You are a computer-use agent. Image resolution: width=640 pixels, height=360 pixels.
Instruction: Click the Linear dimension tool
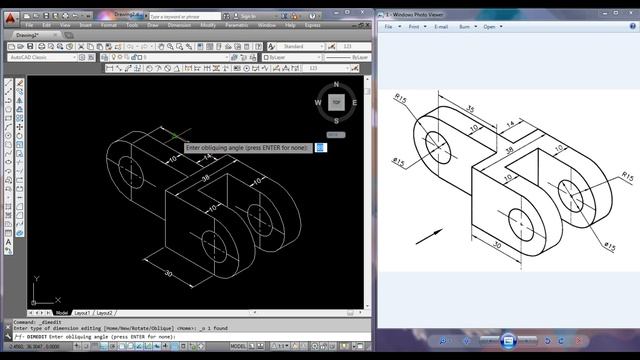click(x=109, y=68)
